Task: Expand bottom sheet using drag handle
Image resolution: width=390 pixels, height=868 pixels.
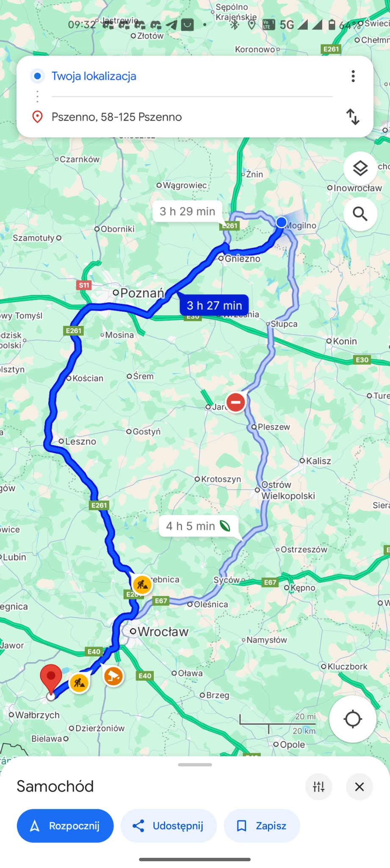Action: coord(195,765)
